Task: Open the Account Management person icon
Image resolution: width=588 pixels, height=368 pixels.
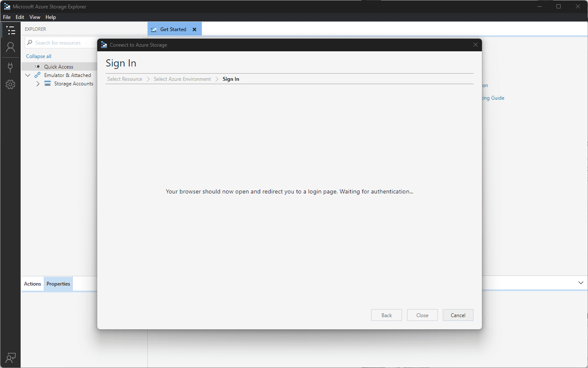Action: point(11,47)
